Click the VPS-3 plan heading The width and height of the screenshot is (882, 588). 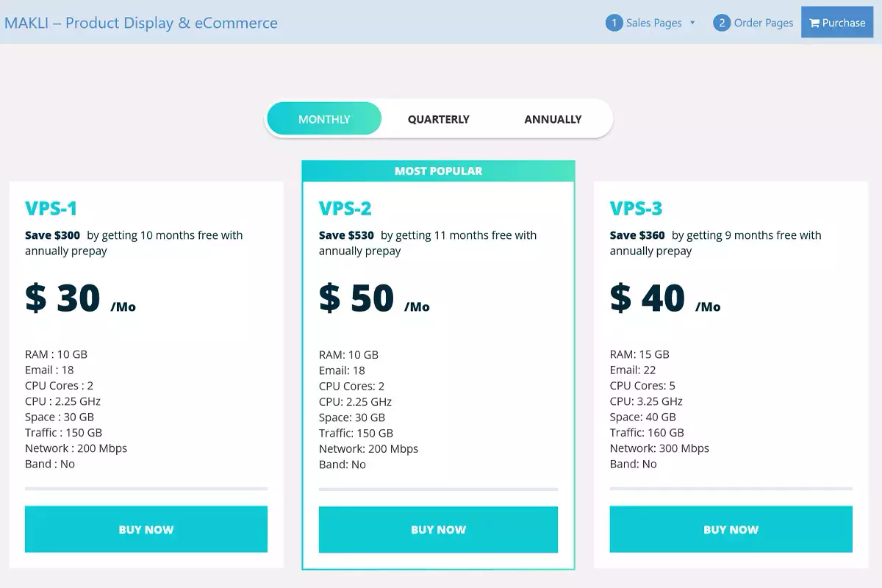tap(637, 209)
